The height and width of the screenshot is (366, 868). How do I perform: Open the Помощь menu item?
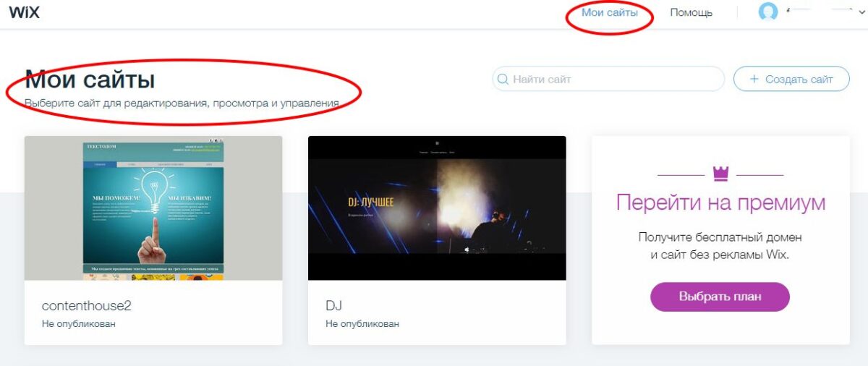click(x=691, y=12)
